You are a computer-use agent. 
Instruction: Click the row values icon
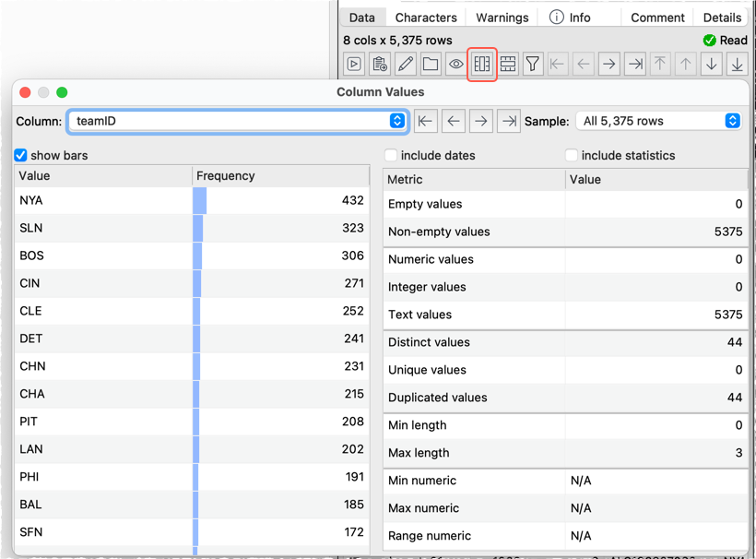(x=508, y=64)
